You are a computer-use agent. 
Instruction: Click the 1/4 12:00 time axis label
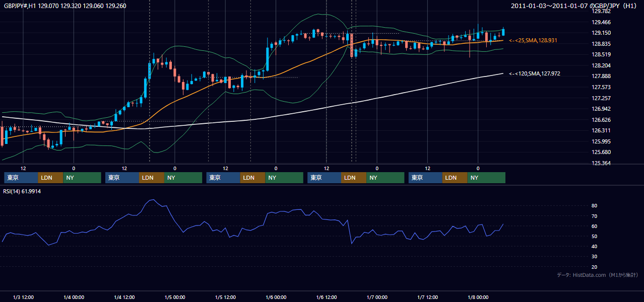coord(124,297)
